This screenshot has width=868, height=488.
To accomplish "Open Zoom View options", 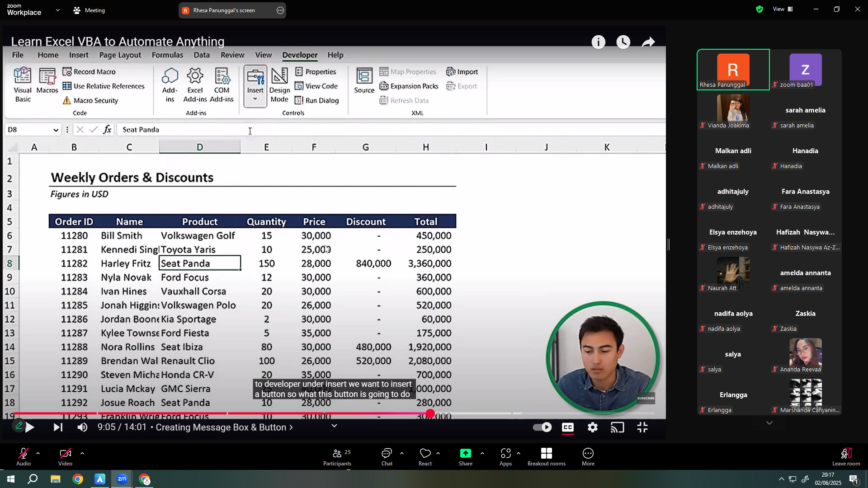I will point(783,9).
